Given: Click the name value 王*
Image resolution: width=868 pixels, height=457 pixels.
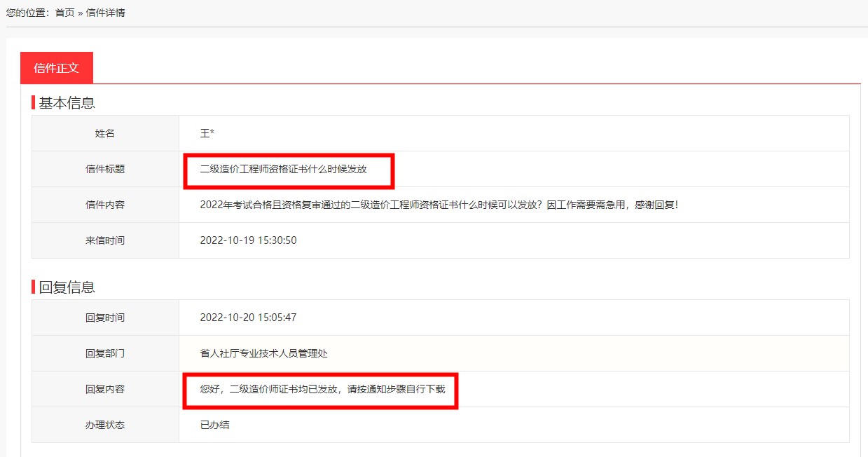Looking at the screenshot, I should (x=207, y=133).
